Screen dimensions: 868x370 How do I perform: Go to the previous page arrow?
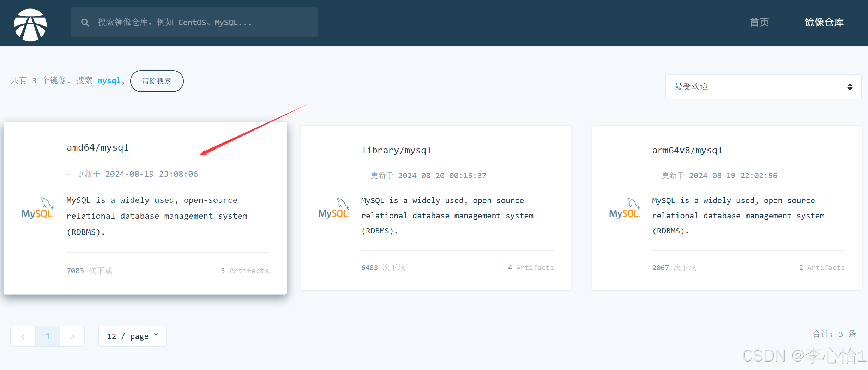pos(23,336)
